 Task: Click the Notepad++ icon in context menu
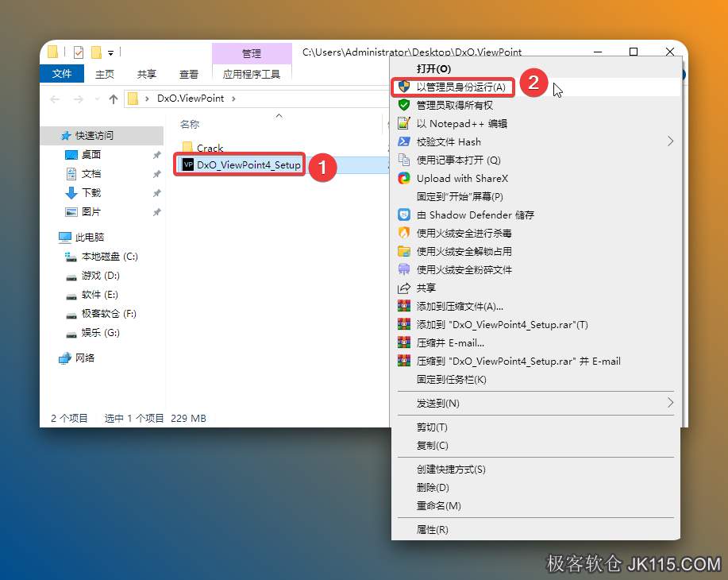[x=404, y=123]
